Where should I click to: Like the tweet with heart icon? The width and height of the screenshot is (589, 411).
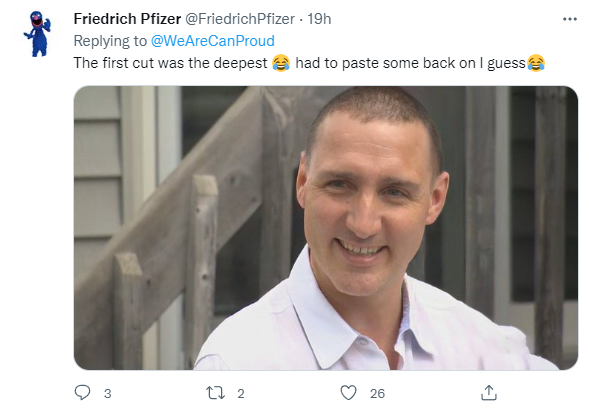(348, 393)
